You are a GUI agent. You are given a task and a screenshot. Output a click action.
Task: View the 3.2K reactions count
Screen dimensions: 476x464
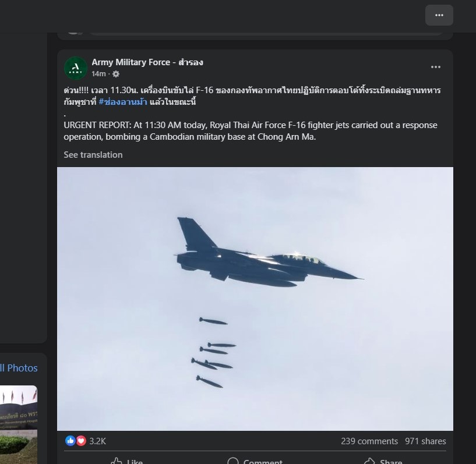(x=97, y=441)
